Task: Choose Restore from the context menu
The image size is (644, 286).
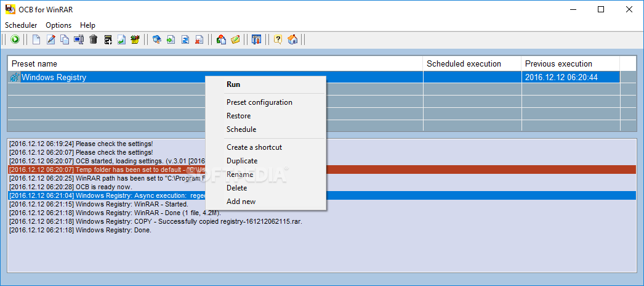Action: 265,116
